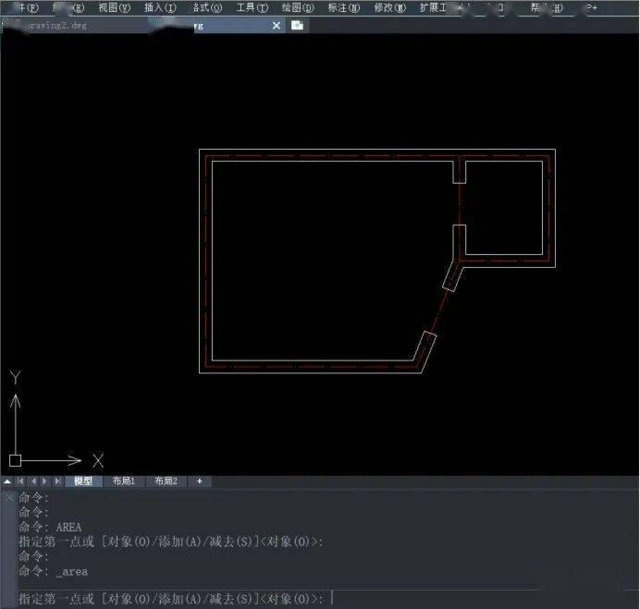This screenshot has width=640, height=609.
Task: Create a new drawing tab
Action: 297,25
